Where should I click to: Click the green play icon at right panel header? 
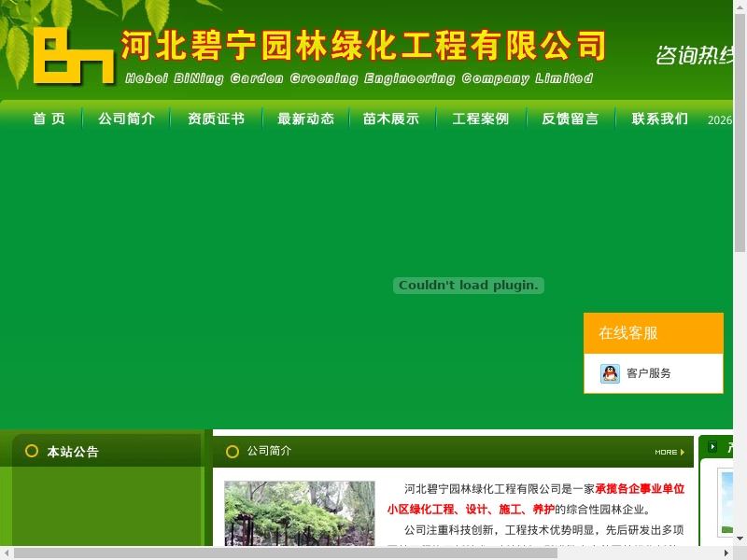(x=712, y=447)
